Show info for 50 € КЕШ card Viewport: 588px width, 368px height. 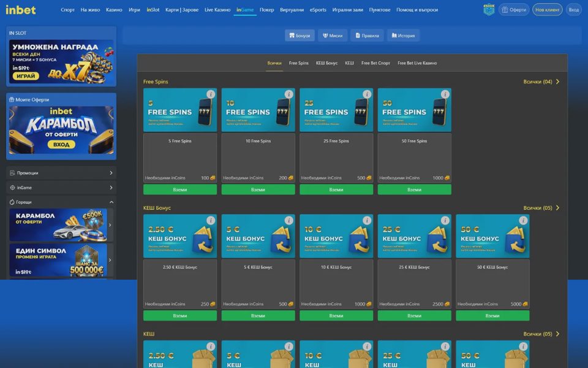coord(522,347)
